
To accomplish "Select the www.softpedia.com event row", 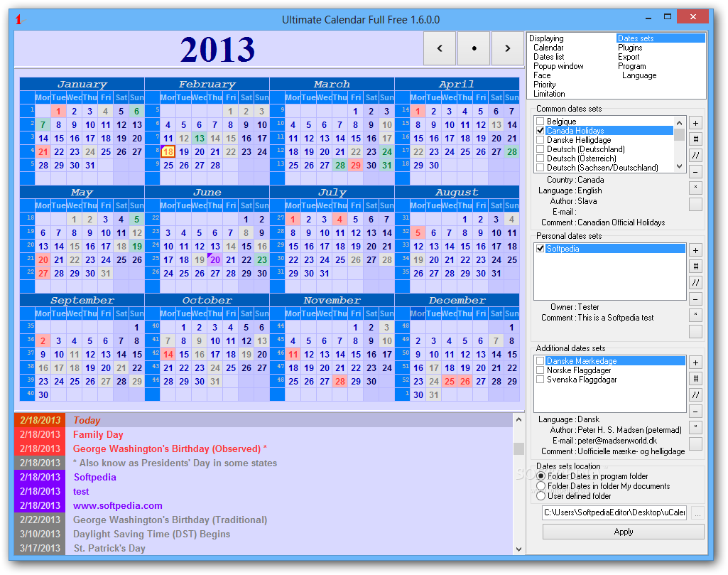I will pyautogui.click(x=264, y=506).
